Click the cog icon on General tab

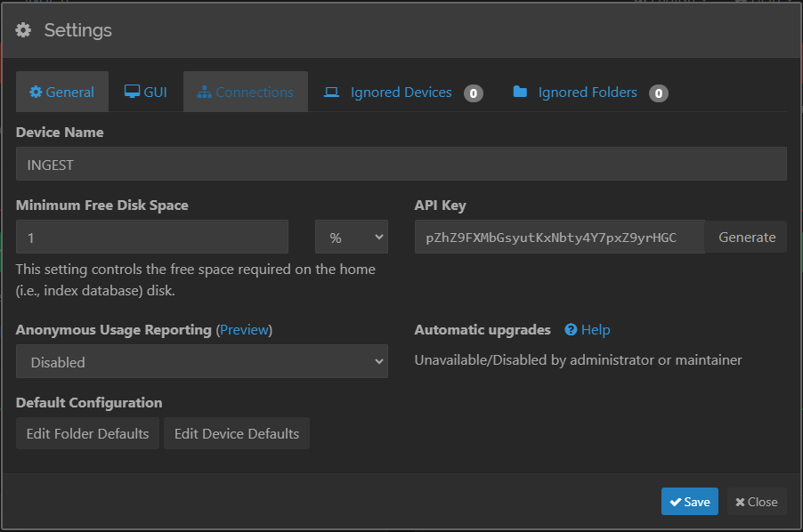pyautogui.click(x=36, y=93)
